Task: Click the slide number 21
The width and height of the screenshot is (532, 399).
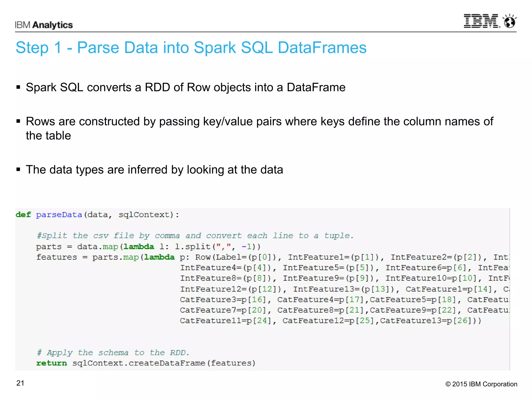Action: tap(20, 383)
